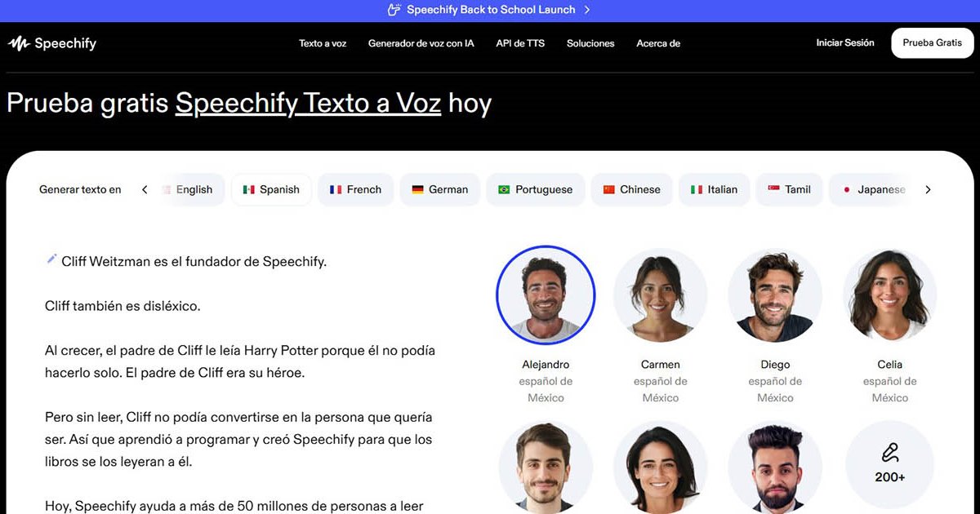Click the Brazilian flag icon on Portuguese chip
This screenshot has height=514, width=980.
504,189
